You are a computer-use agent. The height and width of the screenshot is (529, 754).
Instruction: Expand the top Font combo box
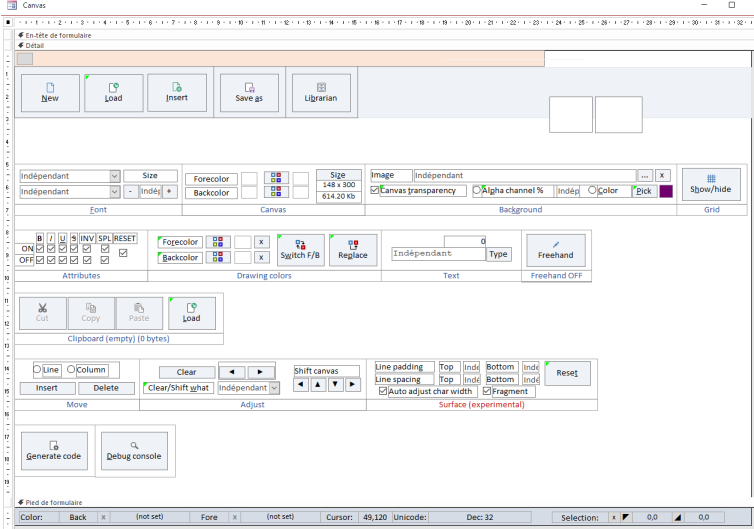(x=114, y=176)
